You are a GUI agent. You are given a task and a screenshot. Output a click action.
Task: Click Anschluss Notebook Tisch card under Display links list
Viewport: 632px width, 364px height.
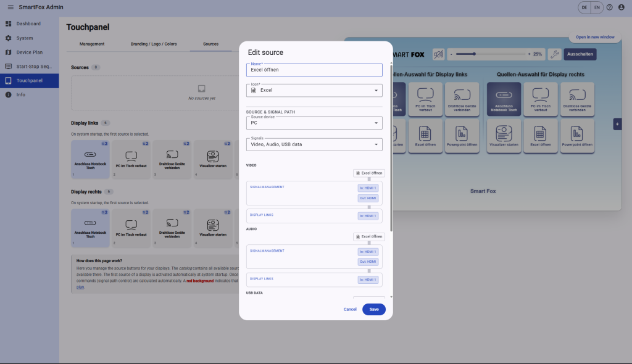(90, 159)
